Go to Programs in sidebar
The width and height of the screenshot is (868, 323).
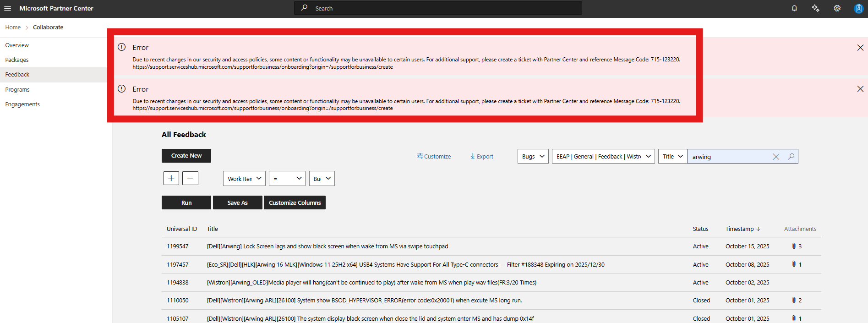(17, 90)
